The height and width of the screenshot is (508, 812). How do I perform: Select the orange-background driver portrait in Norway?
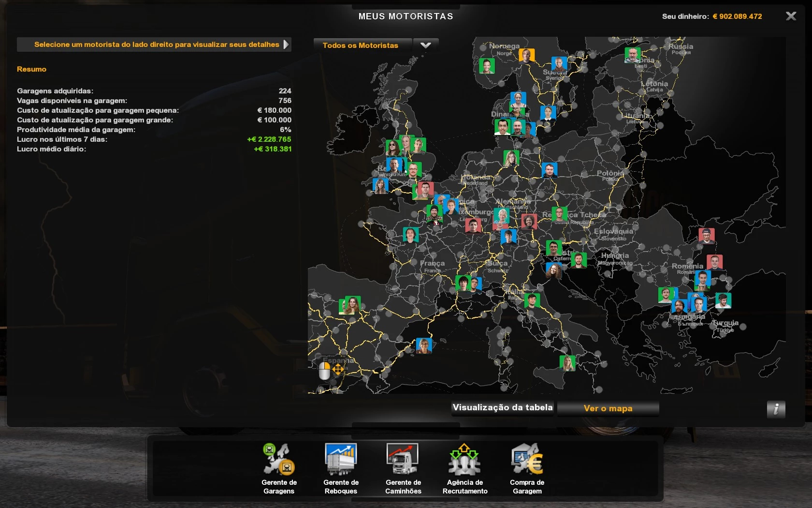click(x=526, y=56)
